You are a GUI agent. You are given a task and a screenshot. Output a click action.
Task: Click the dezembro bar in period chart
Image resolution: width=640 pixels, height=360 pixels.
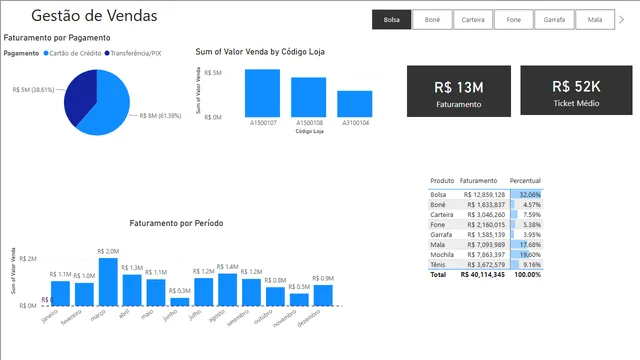pyautogui.click(x=323, y=296)
